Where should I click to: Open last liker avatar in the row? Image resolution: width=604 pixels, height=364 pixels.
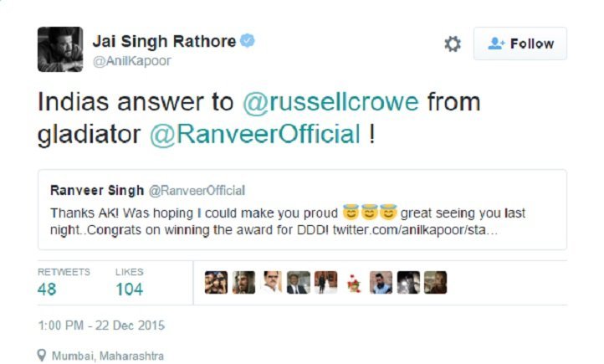436,282
